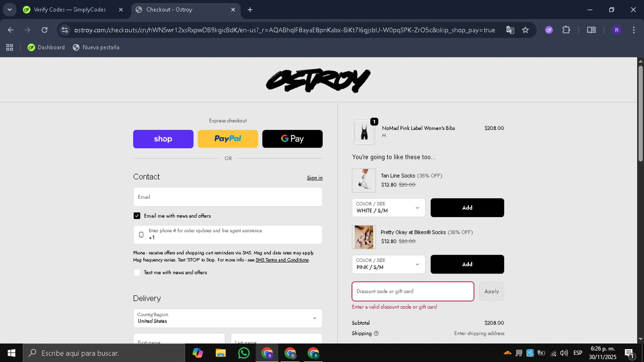Open the purple extension icon in toolbar

pyautogui.click(x=549, y=30)
